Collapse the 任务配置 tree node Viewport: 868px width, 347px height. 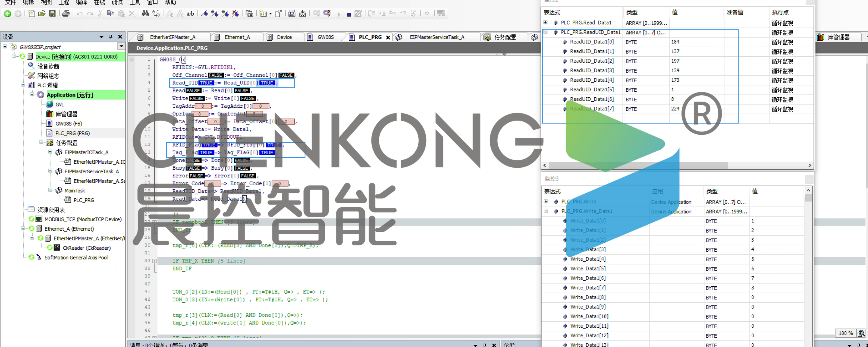pos(41,142)
